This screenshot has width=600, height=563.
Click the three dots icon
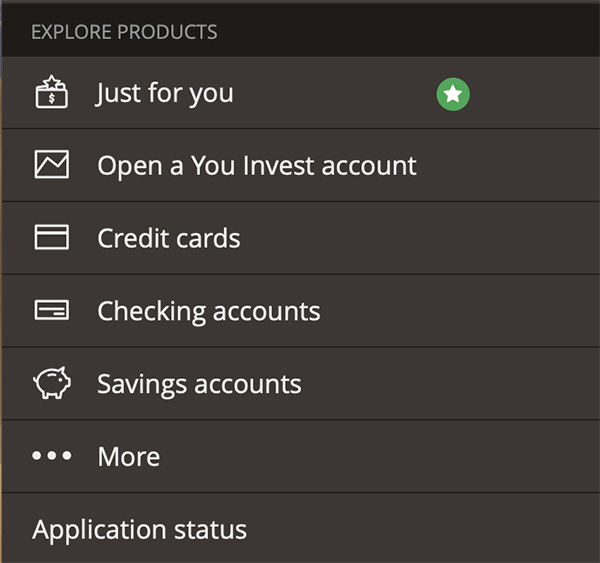click(52, 455)
